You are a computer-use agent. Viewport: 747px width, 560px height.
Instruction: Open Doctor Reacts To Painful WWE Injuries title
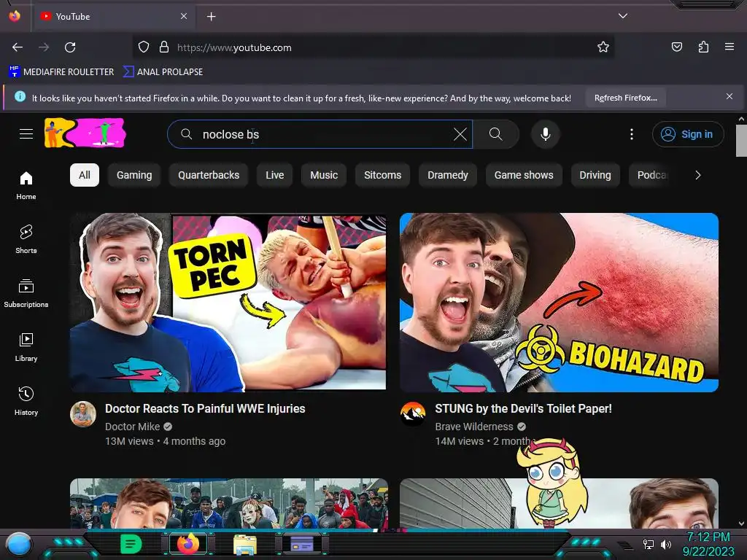point(205,408)
